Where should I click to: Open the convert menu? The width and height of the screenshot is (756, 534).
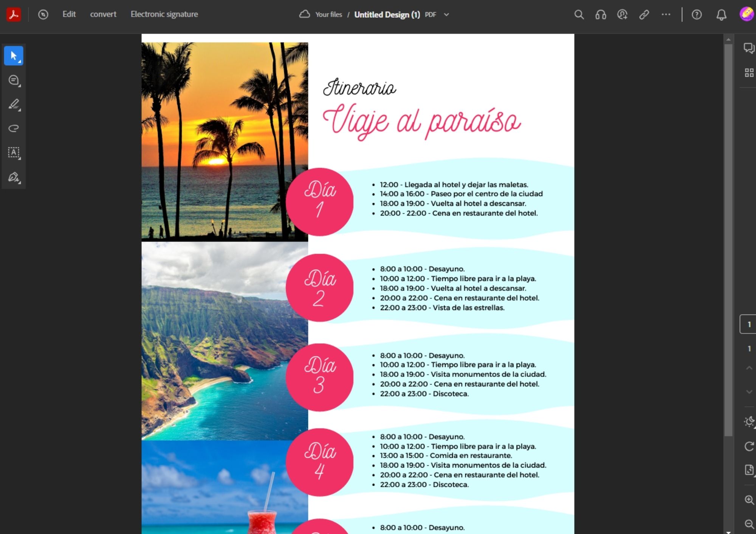[x=103, y=14]
